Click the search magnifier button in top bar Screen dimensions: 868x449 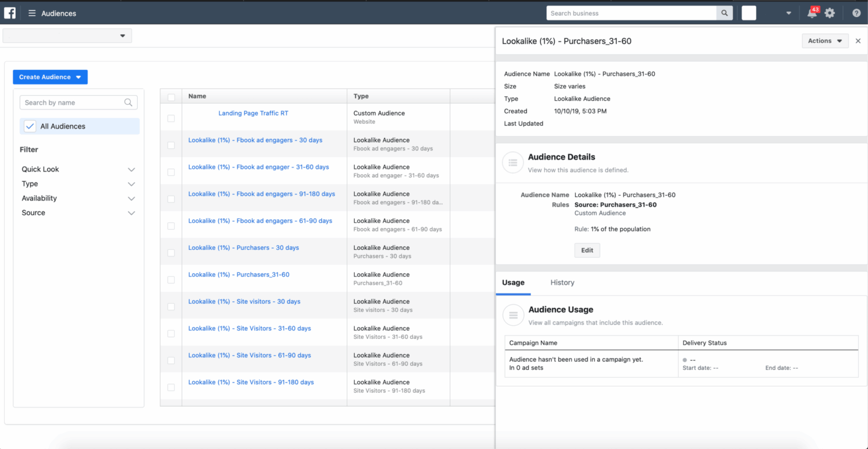click(724, 13)
